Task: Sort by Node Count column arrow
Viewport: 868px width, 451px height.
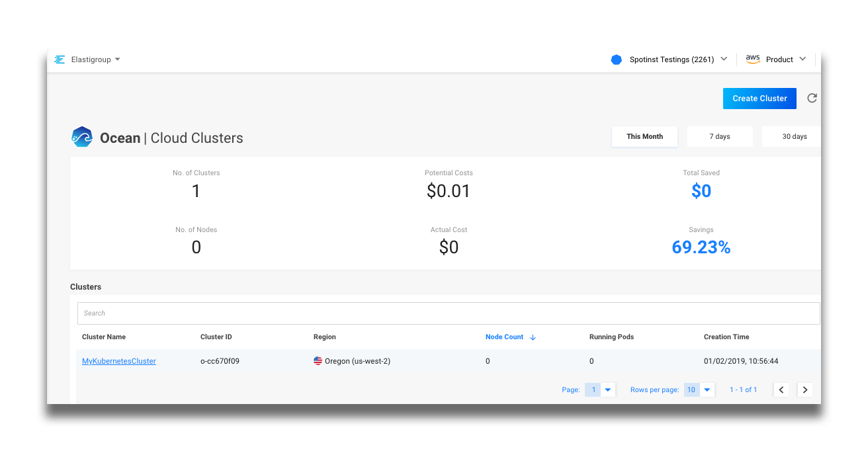Action: coord(533,337)
